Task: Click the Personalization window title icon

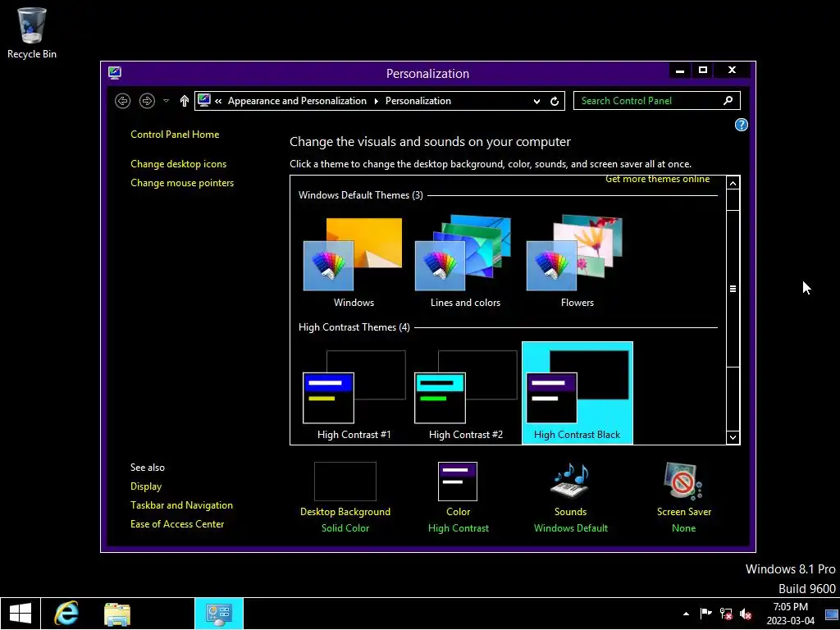Action: coord(115,73)
